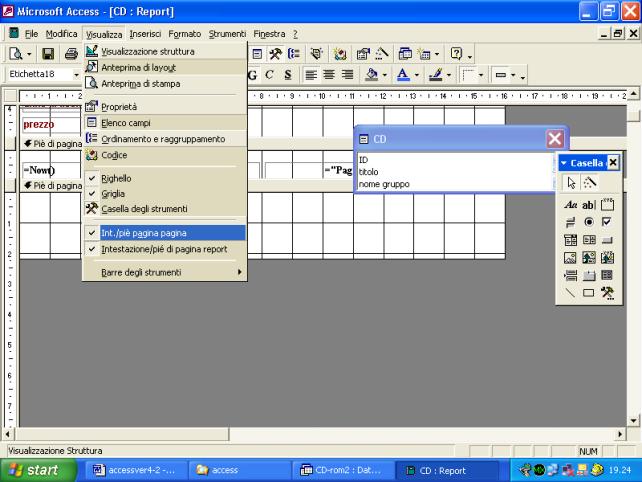This screenshot has height=482, width=642.
Task: Click the Database Window toolbar icon
Action: pos(405,54)
